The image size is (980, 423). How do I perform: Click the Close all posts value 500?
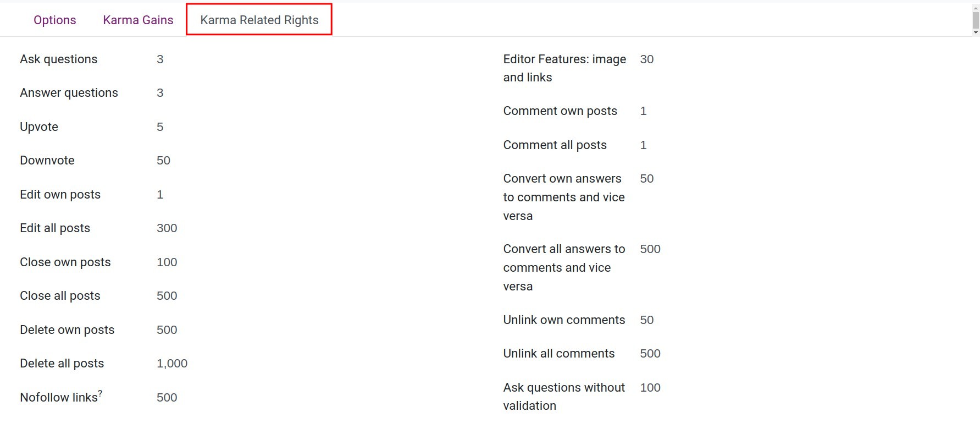coord(167,295)
